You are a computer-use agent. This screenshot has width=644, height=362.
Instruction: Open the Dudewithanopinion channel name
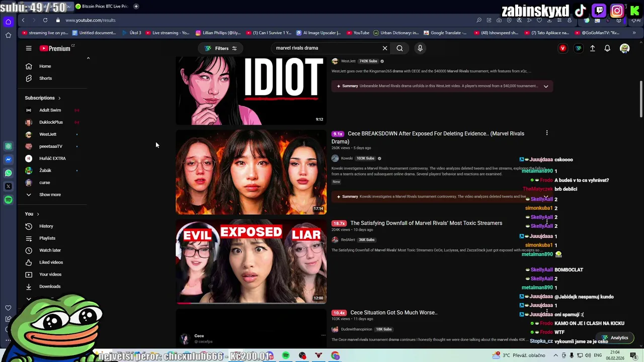coord(357,329)
